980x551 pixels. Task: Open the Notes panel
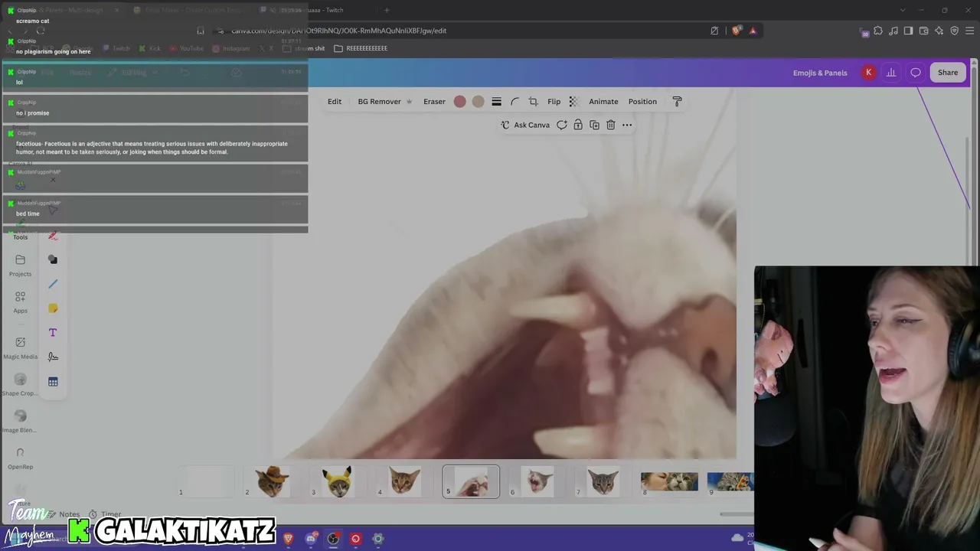coord(64,514)
